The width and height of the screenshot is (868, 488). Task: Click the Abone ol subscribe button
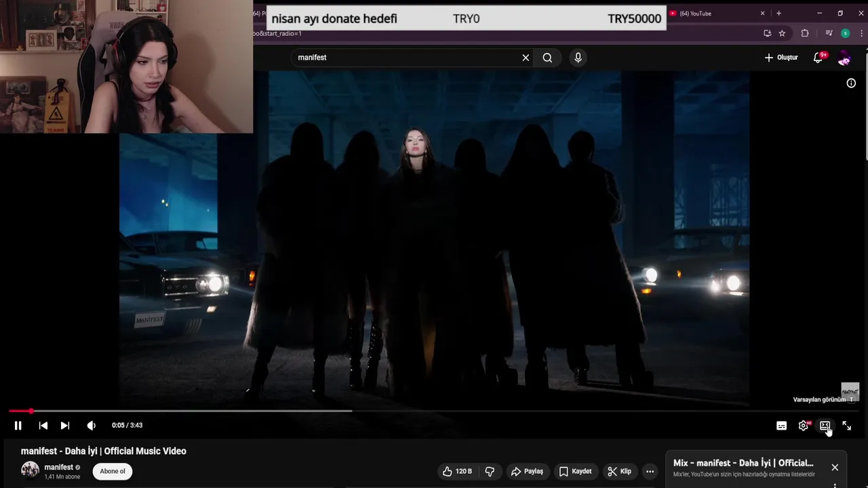point(113,471)
